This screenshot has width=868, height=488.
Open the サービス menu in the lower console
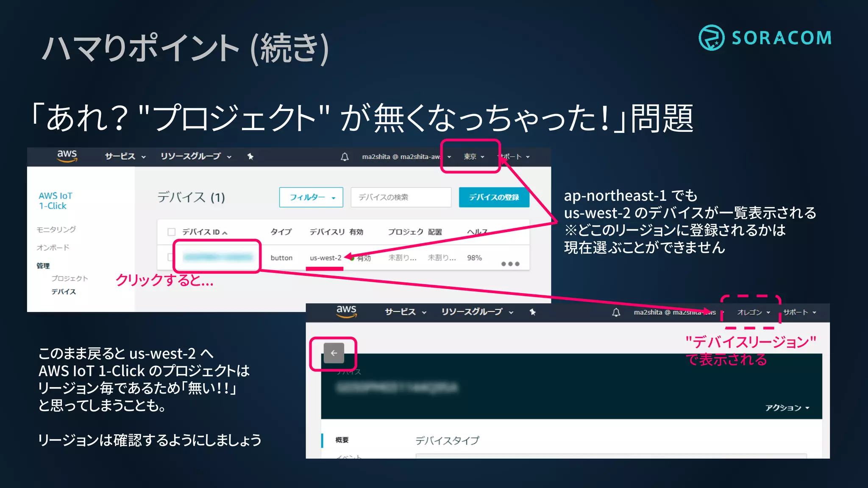tap(406, 312)
